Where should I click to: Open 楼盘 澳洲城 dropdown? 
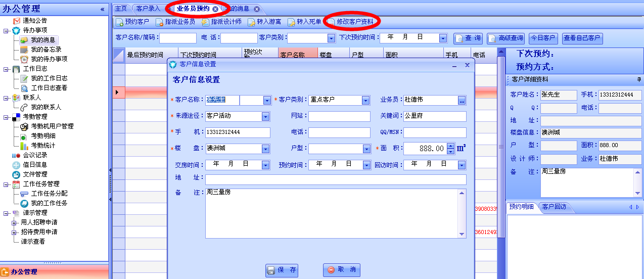266,149
